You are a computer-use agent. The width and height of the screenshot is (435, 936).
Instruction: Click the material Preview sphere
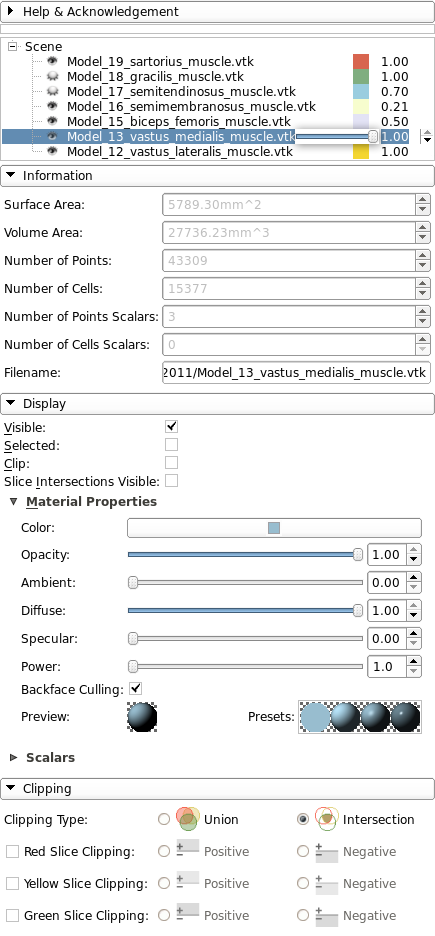tap(142, 716)
